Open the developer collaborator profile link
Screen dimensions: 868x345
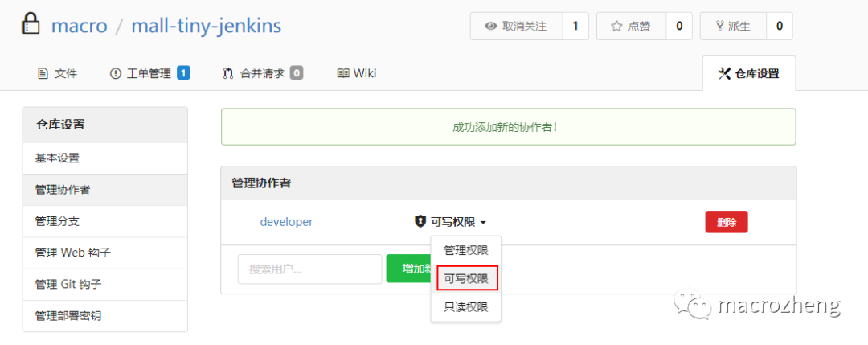pos(286,222)
